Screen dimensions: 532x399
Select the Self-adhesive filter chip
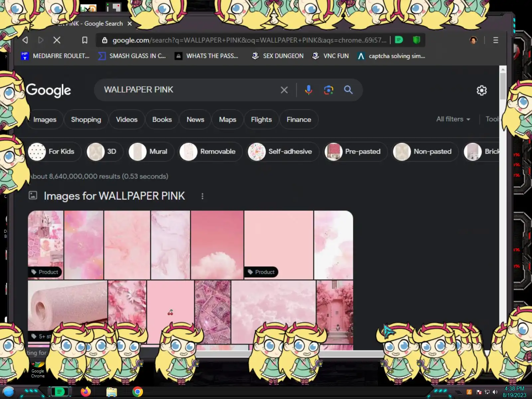click(283, 152)
